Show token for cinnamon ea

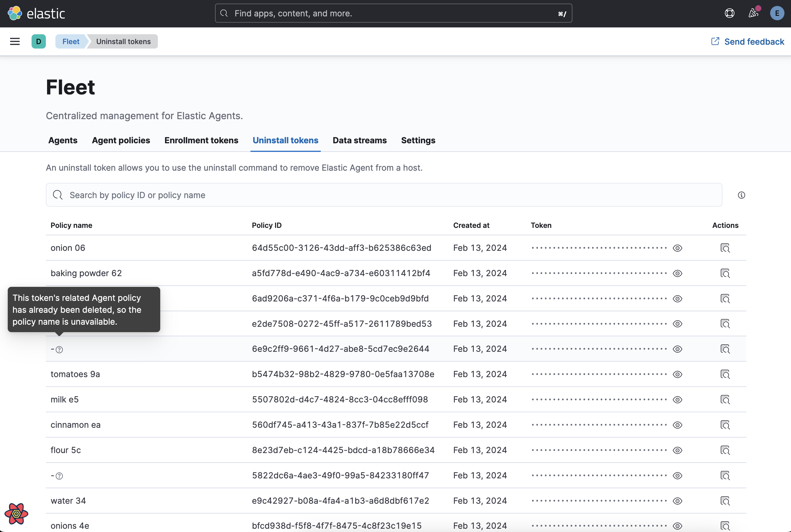(x=677, y=425)
